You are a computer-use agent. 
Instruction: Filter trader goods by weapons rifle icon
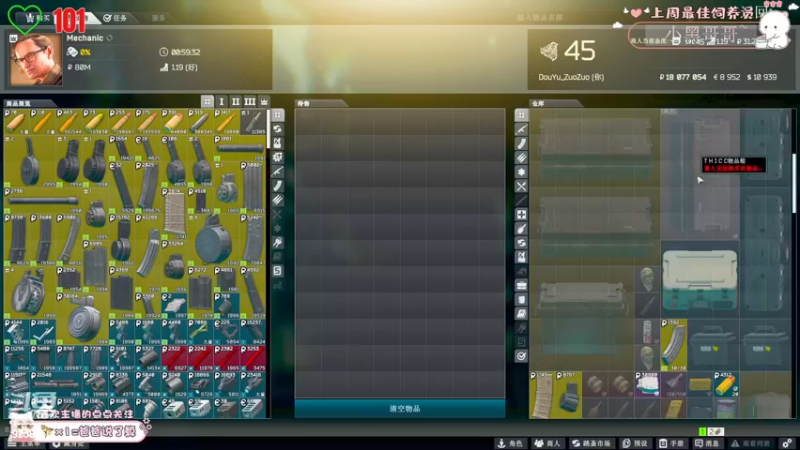(278, 171)
